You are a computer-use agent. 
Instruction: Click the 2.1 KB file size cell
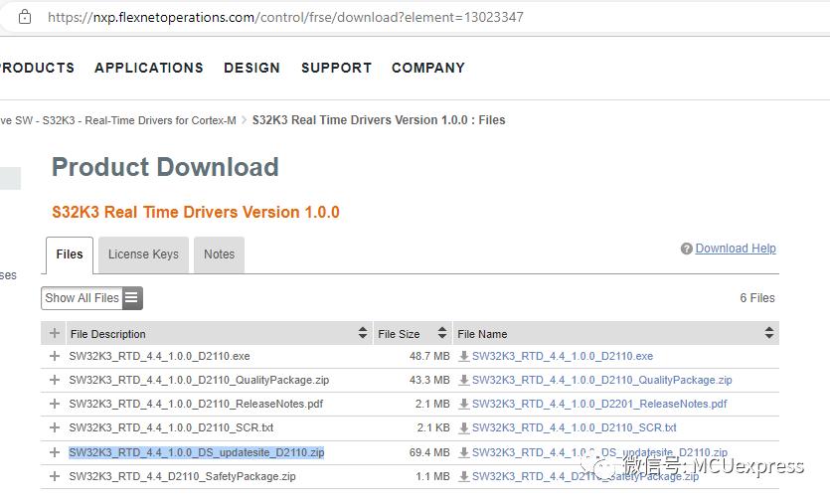(433, 427)
